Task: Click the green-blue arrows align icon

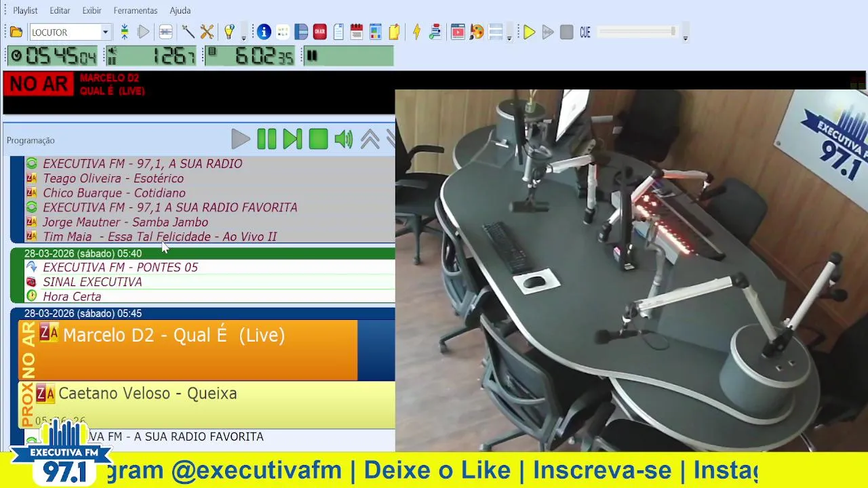Action: tap(125, 32)
